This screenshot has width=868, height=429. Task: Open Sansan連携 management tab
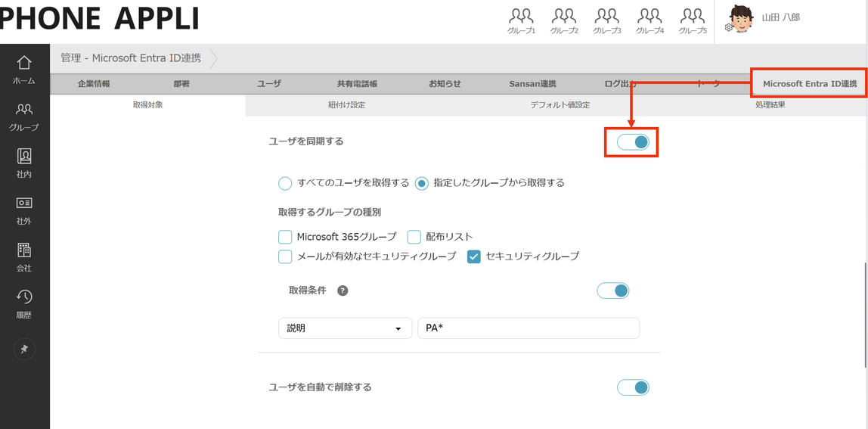(x=532, y=84)
